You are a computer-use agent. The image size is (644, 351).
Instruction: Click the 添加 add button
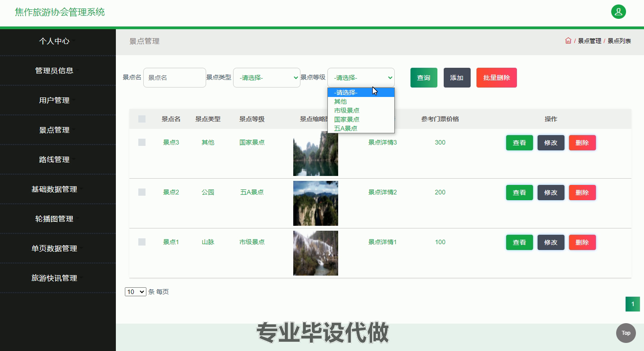pos(457,78)
